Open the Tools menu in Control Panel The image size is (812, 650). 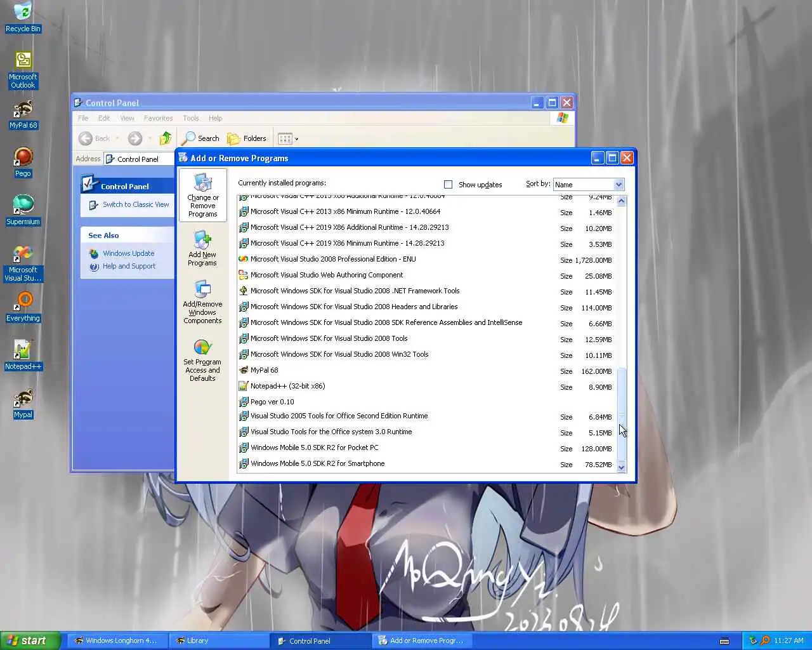pos(191,118)
